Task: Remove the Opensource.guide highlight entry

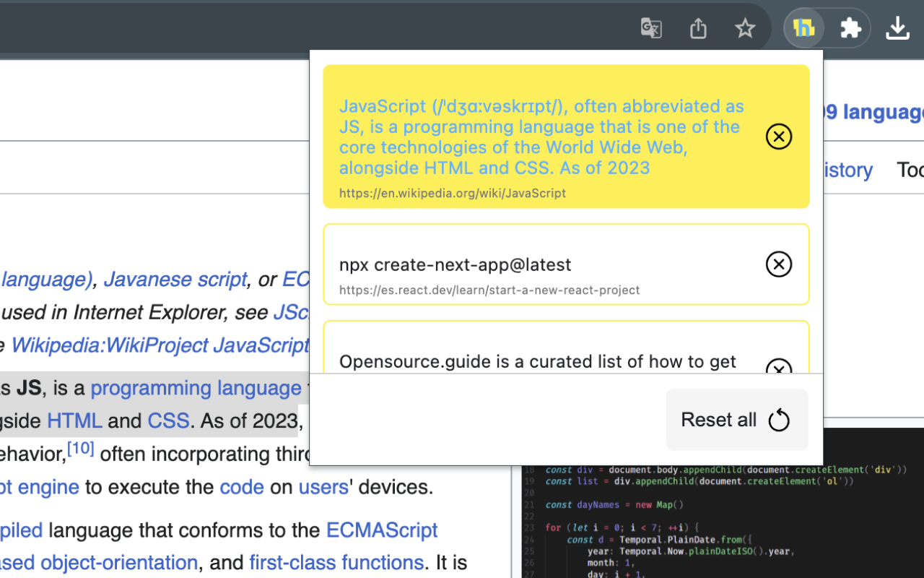Action: [x=778, y=367]
